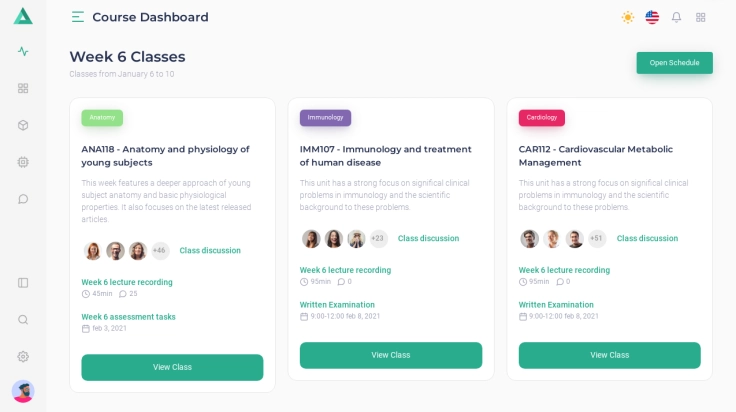Open the grid layout sidebar icon

coord(23,88)
